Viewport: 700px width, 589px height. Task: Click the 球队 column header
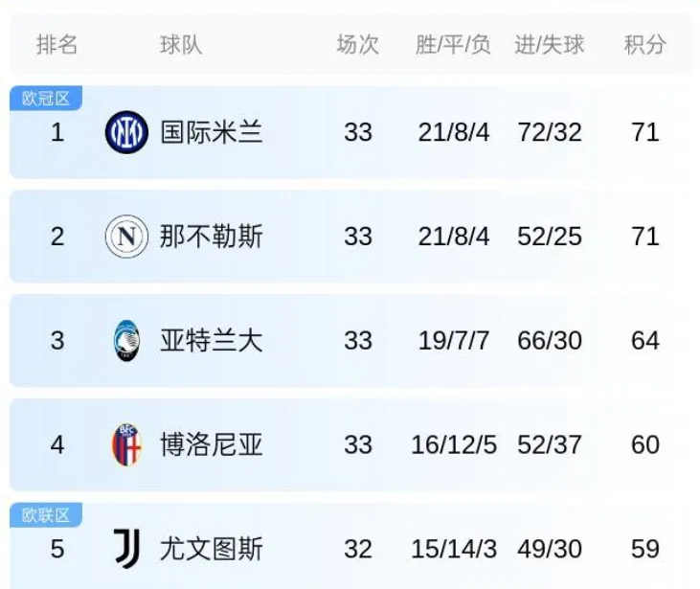(x=181, y=45)
